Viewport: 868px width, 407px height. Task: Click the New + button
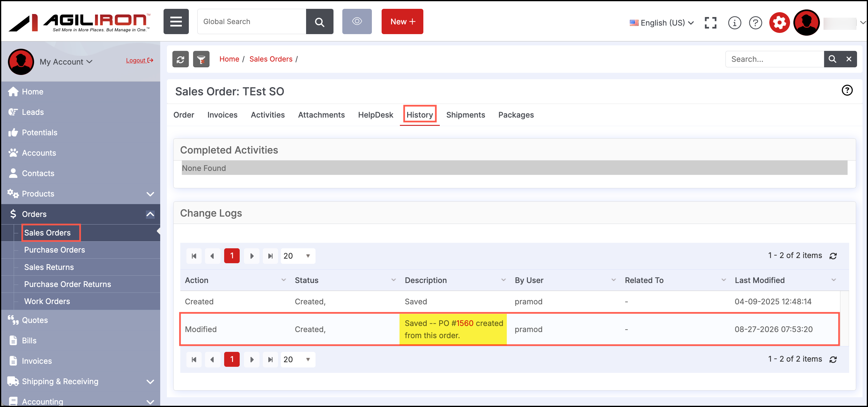(x=402, y=22)
